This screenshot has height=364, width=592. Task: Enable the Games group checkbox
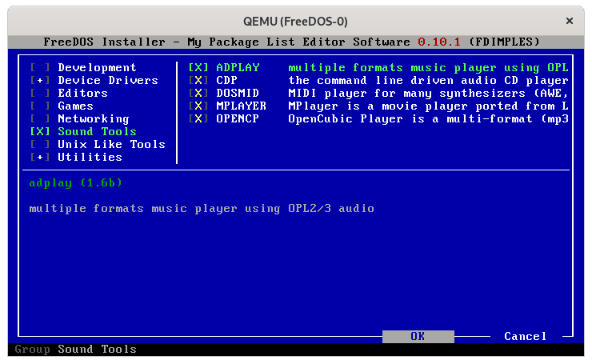click(x=39, y=106)
